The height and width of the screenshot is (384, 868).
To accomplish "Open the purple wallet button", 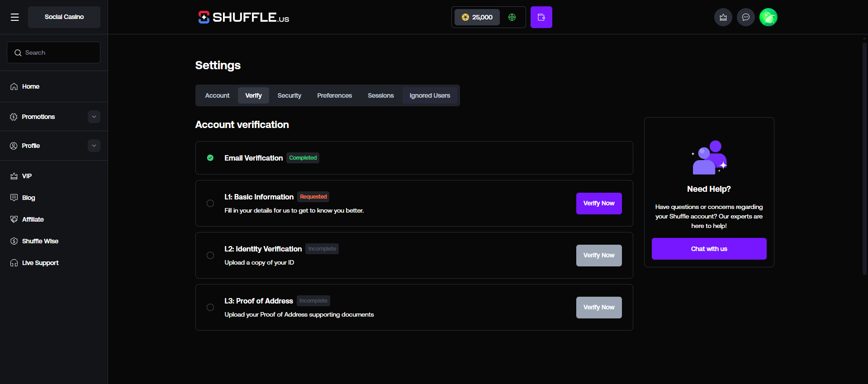I will click(x=541, y=17).
